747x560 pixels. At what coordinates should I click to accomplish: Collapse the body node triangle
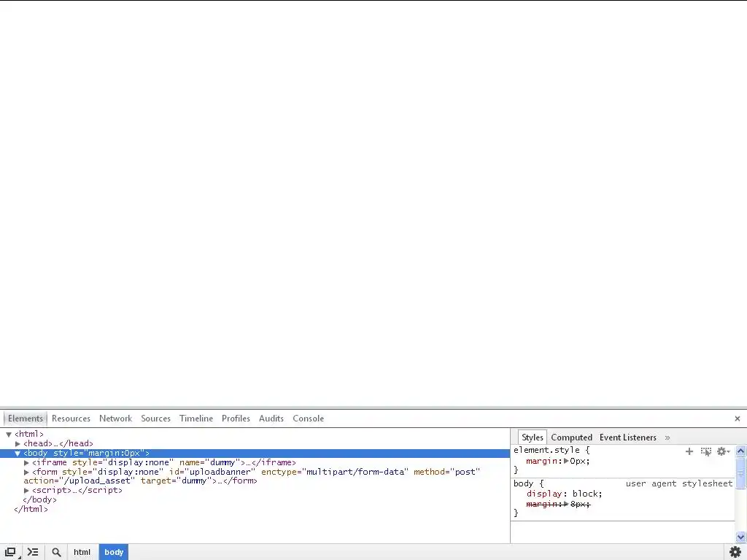coord(18,454)
